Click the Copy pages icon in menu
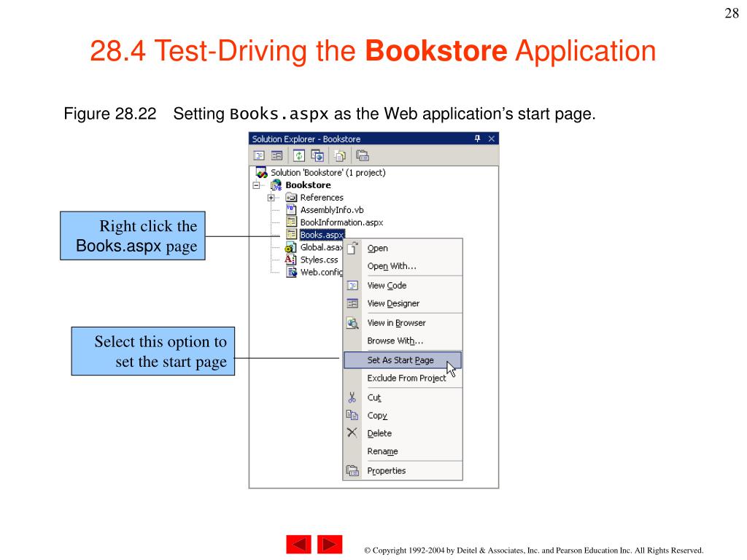The image size is (747, 560). (352, 415)
